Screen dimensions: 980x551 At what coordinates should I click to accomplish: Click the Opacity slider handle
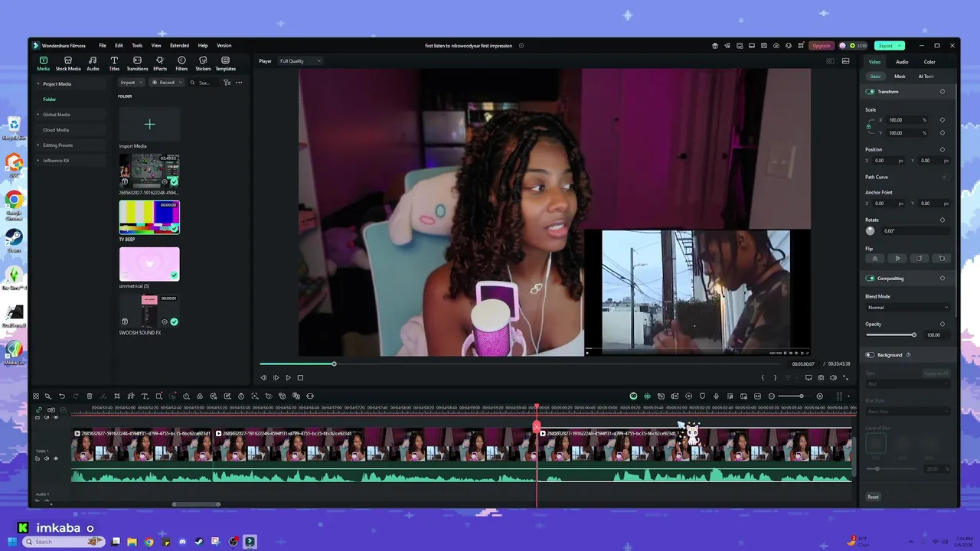coord(914,335)
